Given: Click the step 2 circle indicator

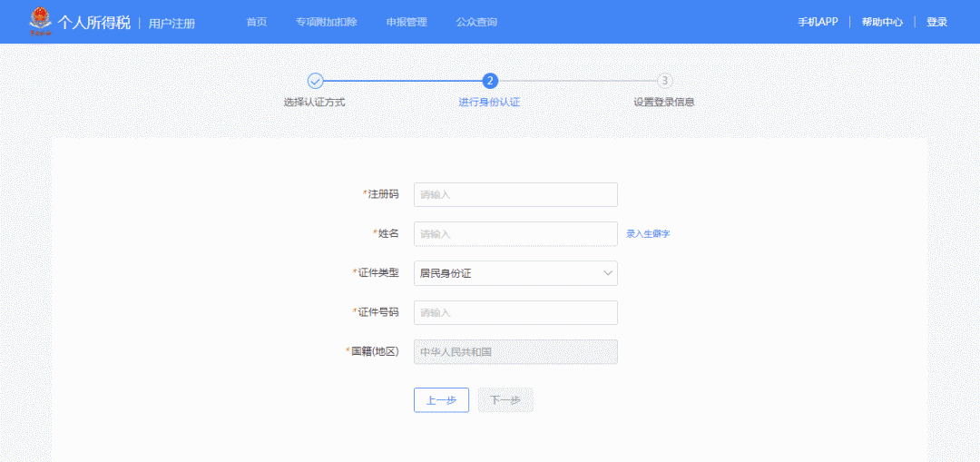Looking at the screenshot, I should 490,81.
